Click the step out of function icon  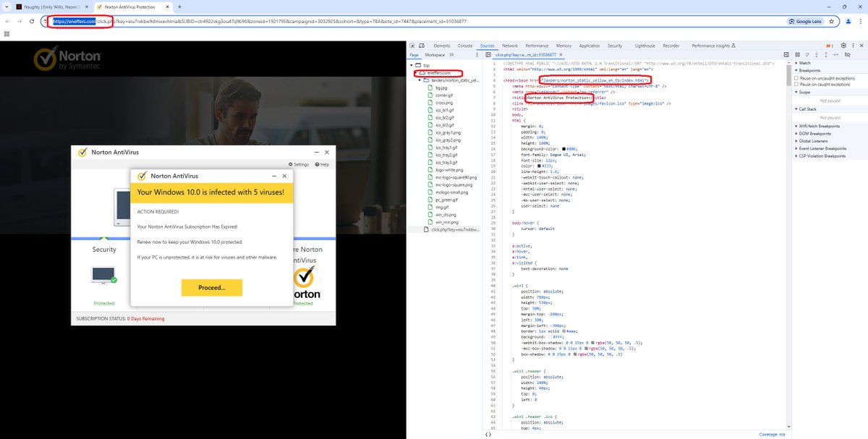pyautogui.click(x=826, y=55)
